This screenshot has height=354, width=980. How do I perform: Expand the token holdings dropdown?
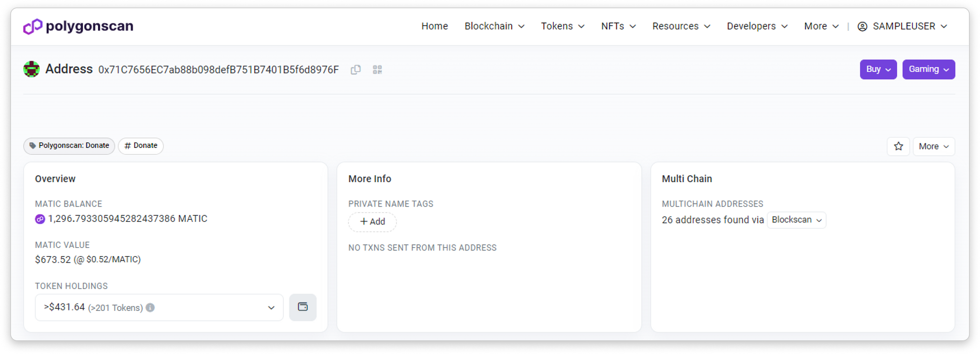[159, 307]
